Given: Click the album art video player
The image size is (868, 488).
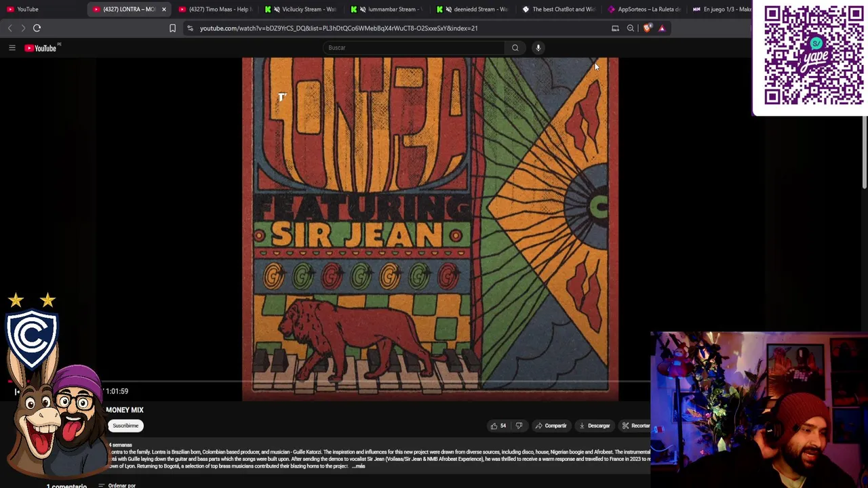Looking at the screenshot, I should (430, 228).
